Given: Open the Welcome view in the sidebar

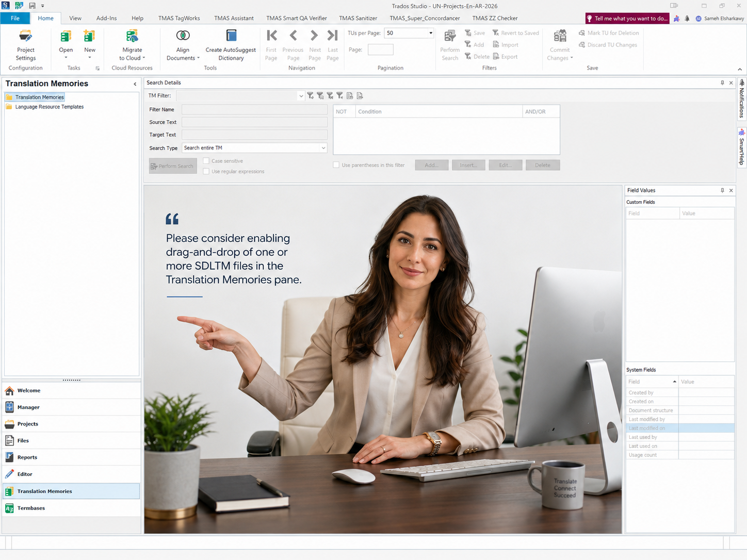Looking at the screenshot, I should pyautogui.click(x=72, y=390).
